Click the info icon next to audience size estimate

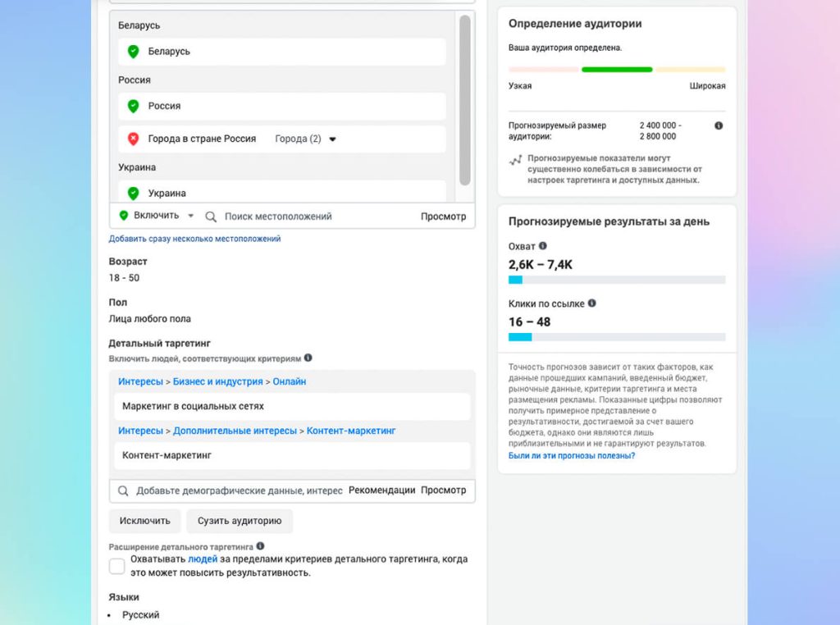719,125
